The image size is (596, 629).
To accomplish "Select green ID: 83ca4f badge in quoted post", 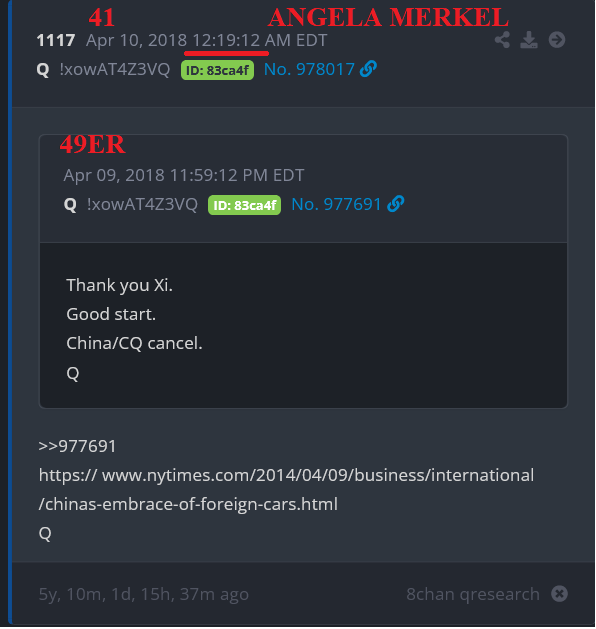I will point(244,205).
